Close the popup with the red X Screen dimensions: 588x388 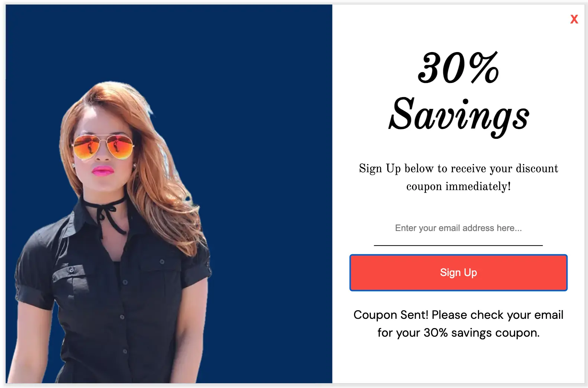click(x=574, y=19)
